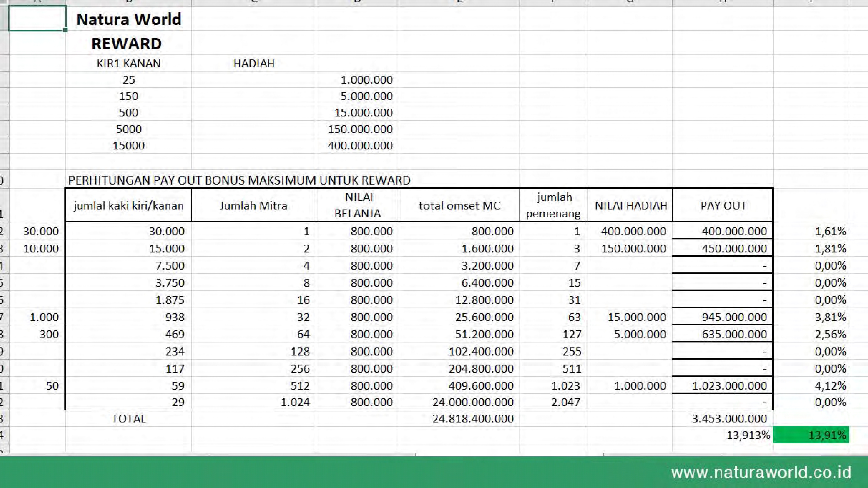The image size is (868, 488).
Task: Select the "6.400.000" total omset cell
Action: tap(459, 283)
